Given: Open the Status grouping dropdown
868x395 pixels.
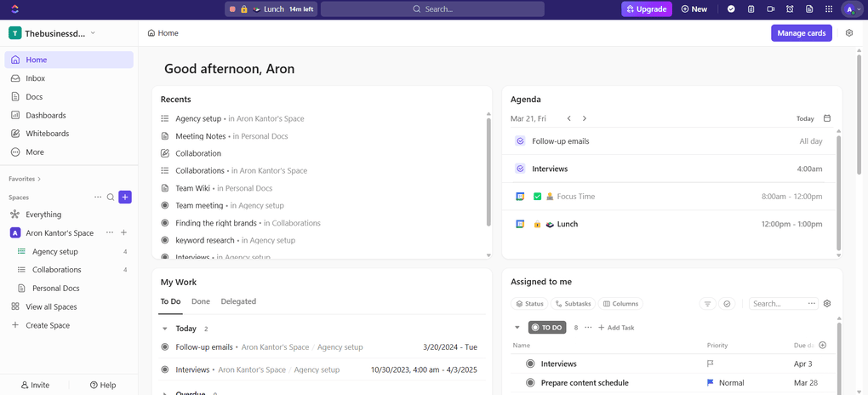Looking at the screenshot, I should [529, 304].
